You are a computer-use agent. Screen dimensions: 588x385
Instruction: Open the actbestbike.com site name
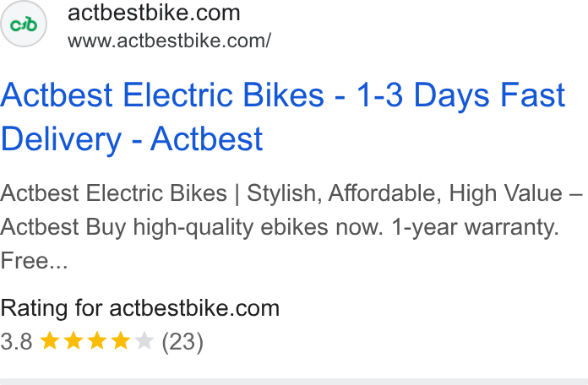click(x=154, y=14)
